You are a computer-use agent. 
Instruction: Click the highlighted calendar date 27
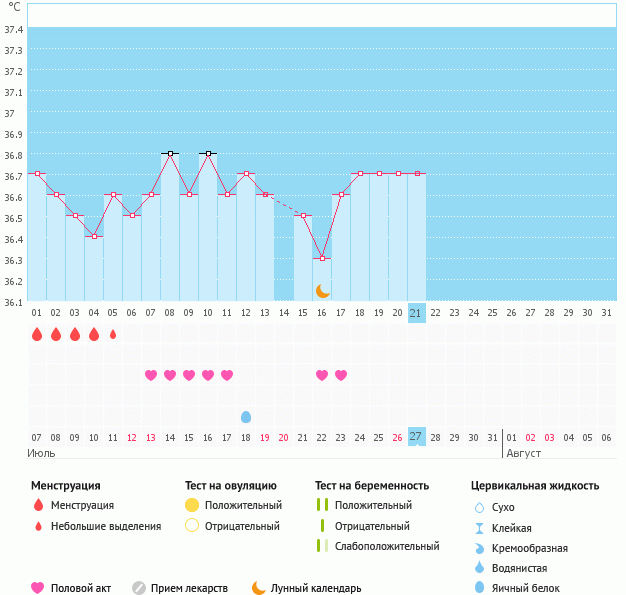pos(417,436)
